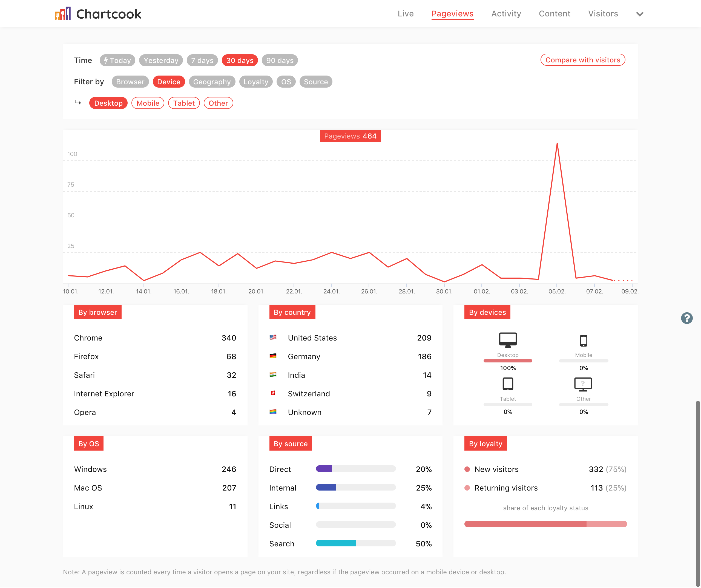Viewport: 701px width, 588px height.
Task: Click the United States flag icon
Action: (x=273, y=337)
